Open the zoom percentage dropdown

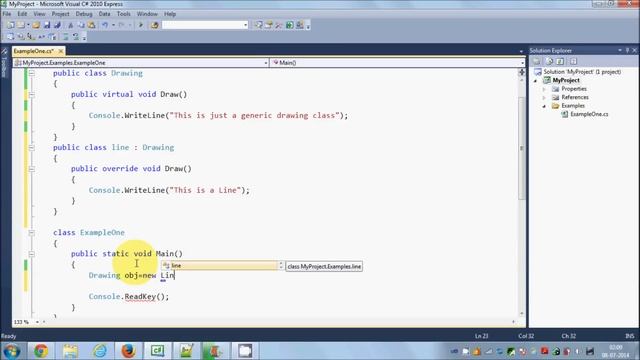coord(37,322)
